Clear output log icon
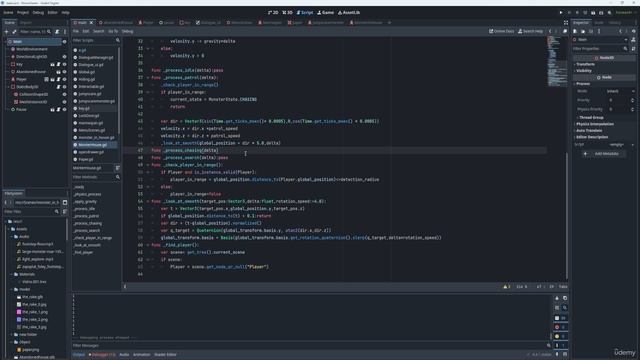This screenshot has height=360, width=640. [557, 298]
